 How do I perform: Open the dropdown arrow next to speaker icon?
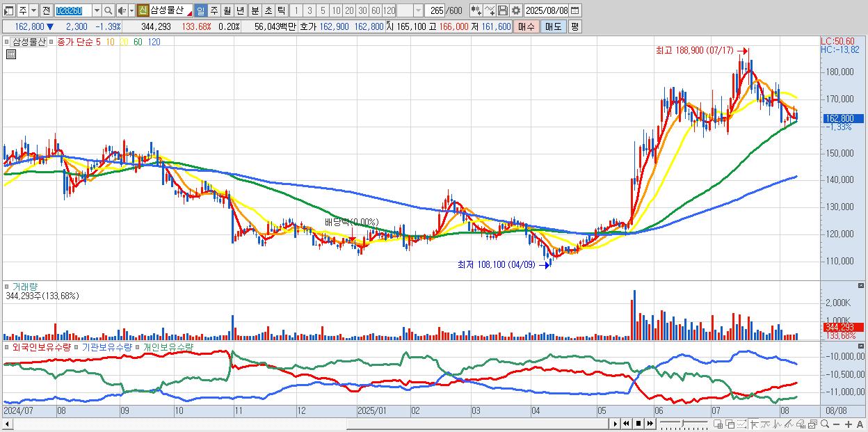tap(131, 10)
